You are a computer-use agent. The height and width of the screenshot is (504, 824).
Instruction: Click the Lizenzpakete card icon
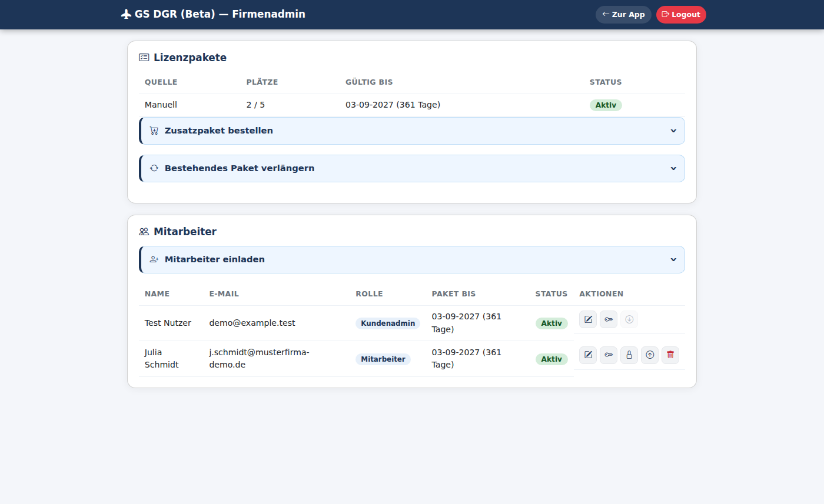coord(144,58)
